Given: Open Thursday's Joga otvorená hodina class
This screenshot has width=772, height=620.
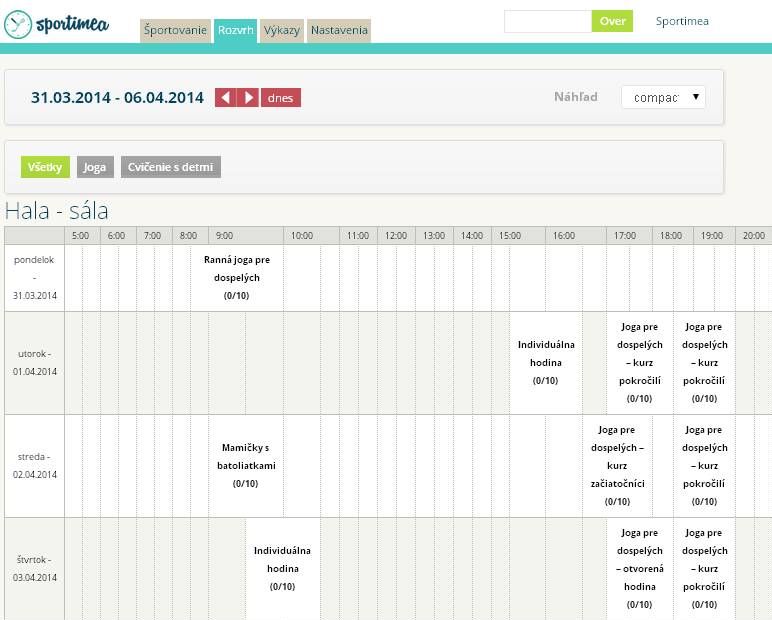Looking at the screenshot, I should [639, 568].
